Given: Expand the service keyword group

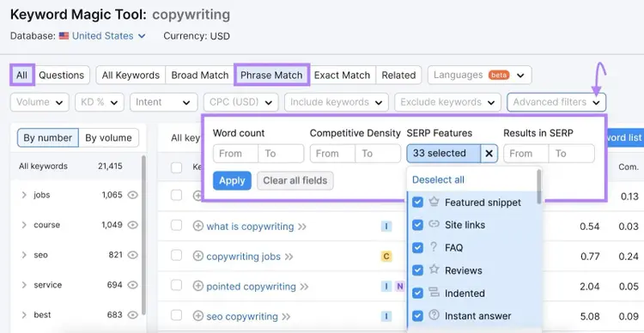Looking at the screenshot, I should coord(24,285).
